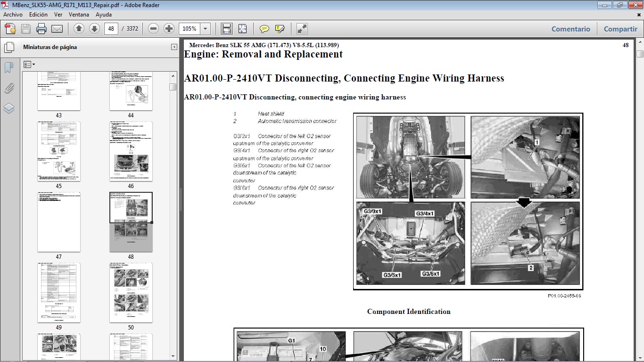Select page 47 thumbnail
This screenshot has width=644, height=362.
pos(58,222)
